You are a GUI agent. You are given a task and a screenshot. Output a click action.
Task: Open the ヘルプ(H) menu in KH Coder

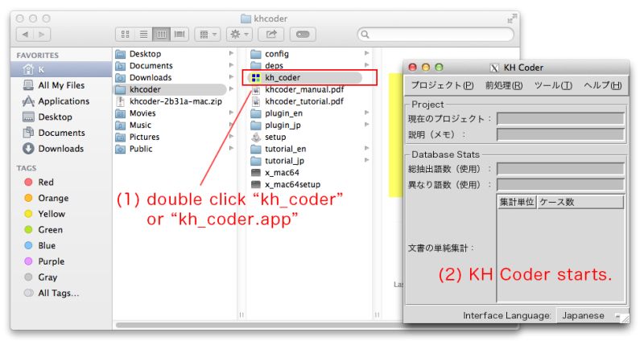[x=602, y=85]
